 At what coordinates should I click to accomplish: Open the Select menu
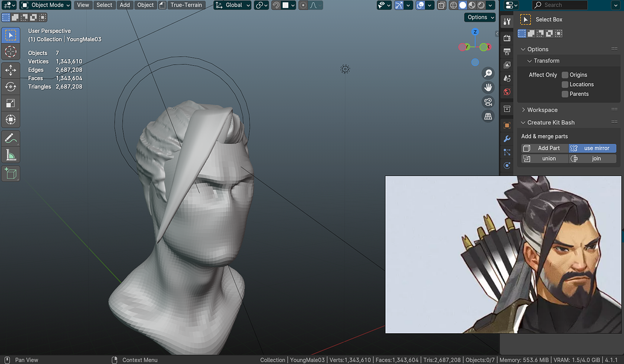tap(104, 5)
